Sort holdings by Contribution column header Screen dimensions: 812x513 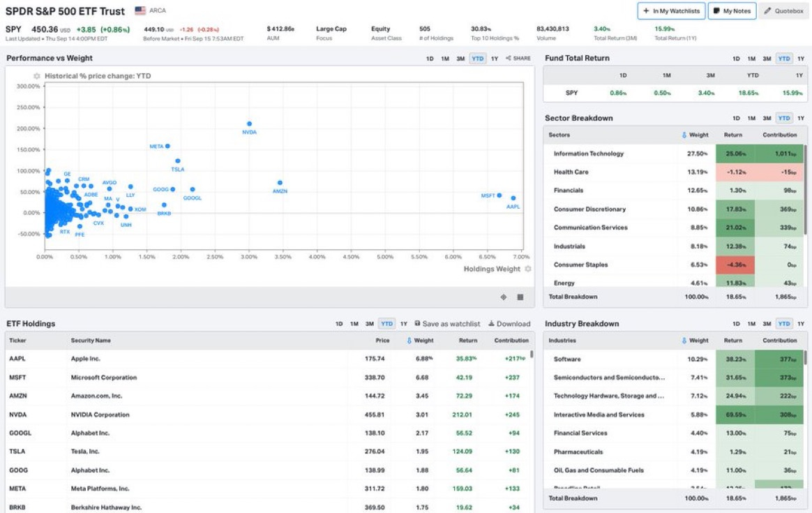tap(511, 341)
